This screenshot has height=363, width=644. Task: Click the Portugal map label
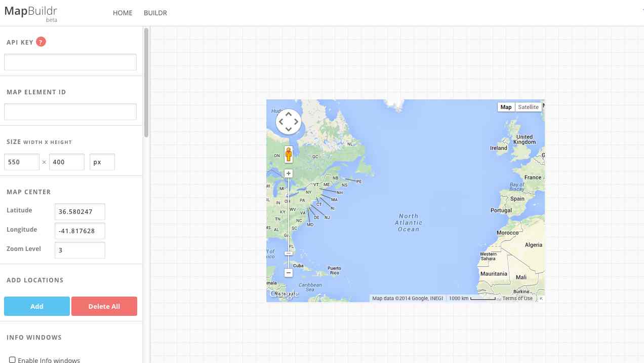coord(501,210)
